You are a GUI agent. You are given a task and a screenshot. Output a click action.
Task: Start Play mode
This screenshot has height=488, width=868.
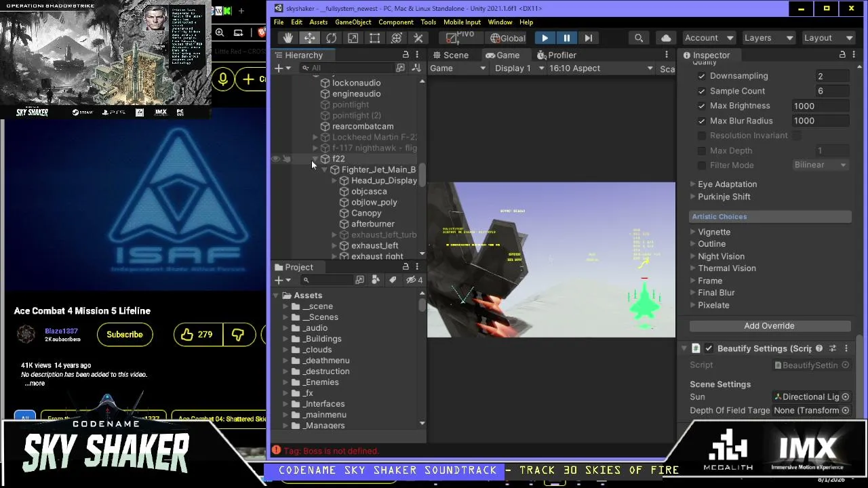point(545,38)
